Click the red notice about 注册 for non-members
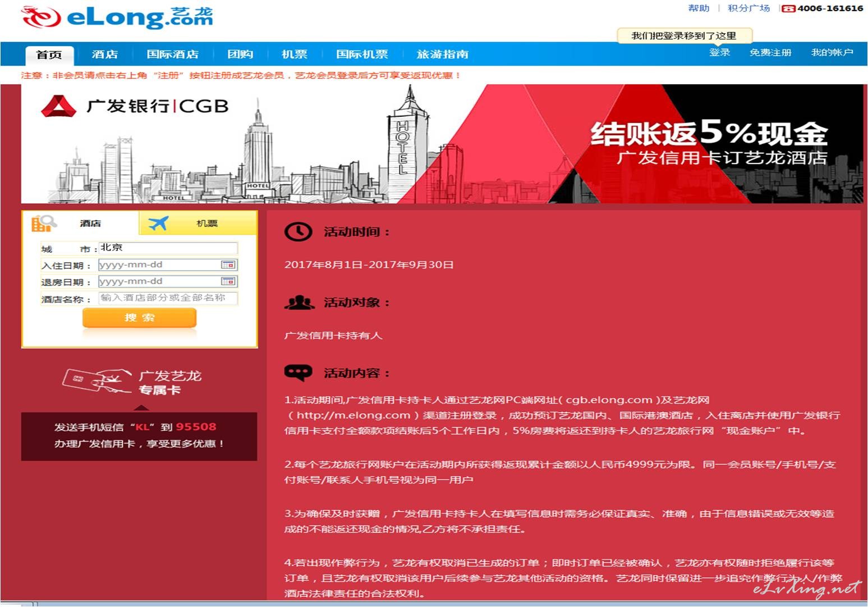Screen dimensions: 868x607 [241, 75]
